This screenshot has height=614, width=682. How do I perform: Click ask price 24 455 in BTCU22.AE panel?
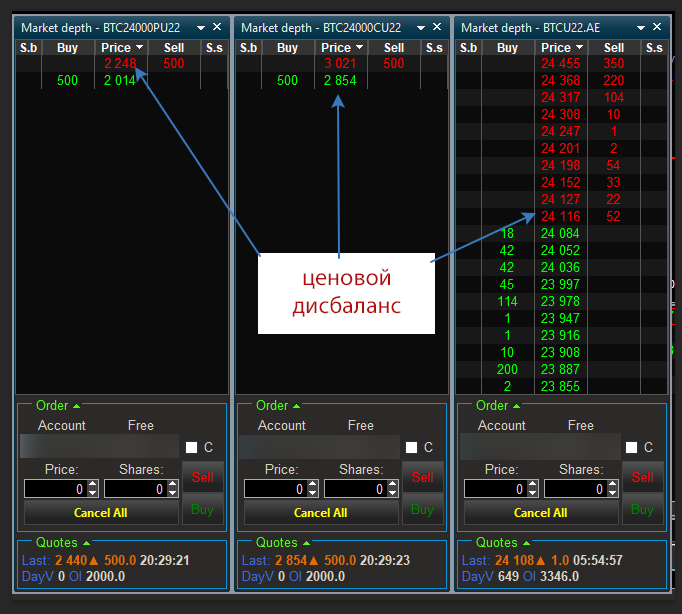[x=561, y=63]
